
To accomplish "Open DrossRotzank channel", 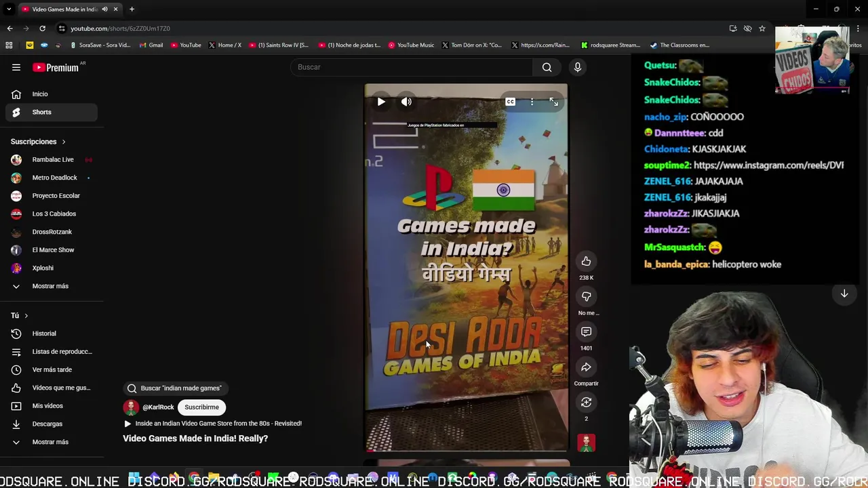I will 52,232.
